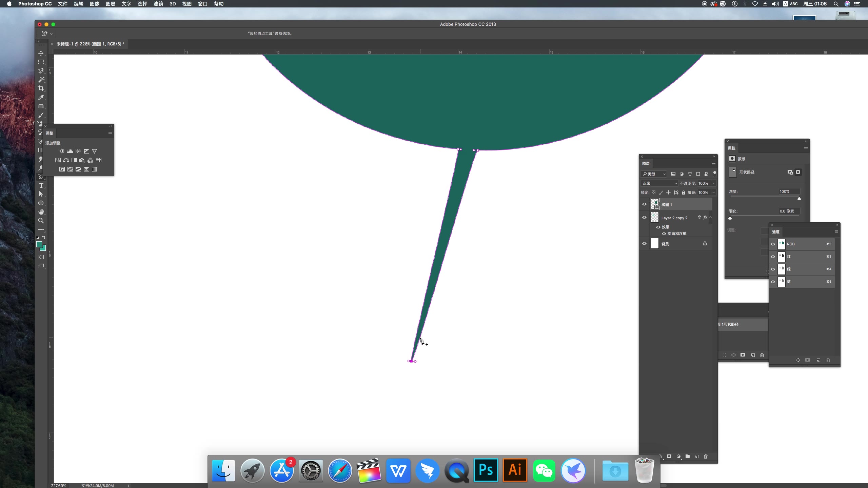Select the Move tool

41,54
